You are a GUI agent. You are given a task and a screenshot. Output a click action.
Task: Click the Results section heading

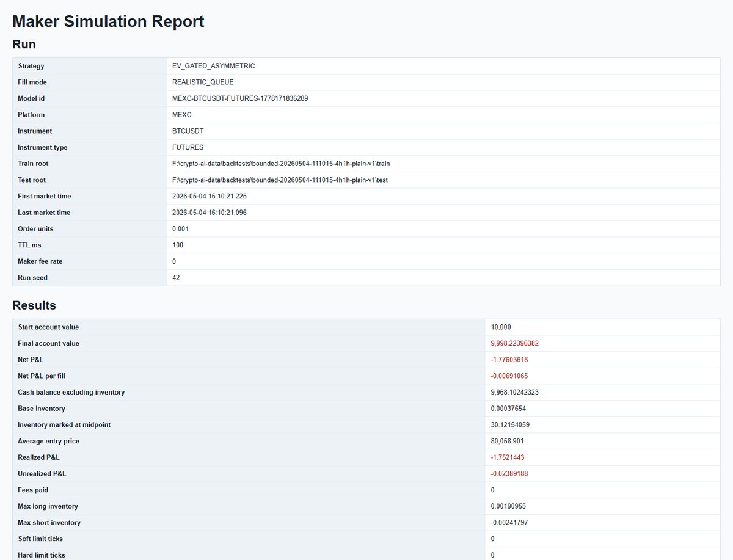(x=34, y=305)
